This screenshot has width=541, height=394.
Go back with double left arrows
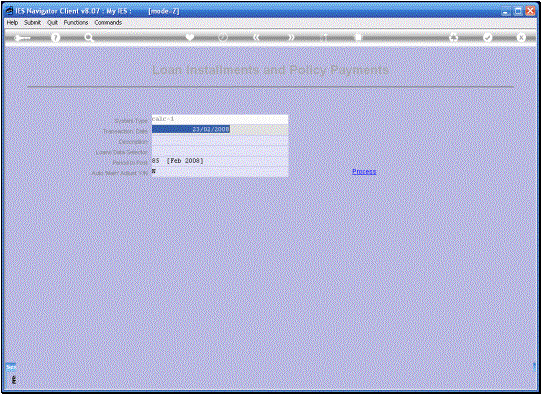pyautogui.click(x=256, y=37)
